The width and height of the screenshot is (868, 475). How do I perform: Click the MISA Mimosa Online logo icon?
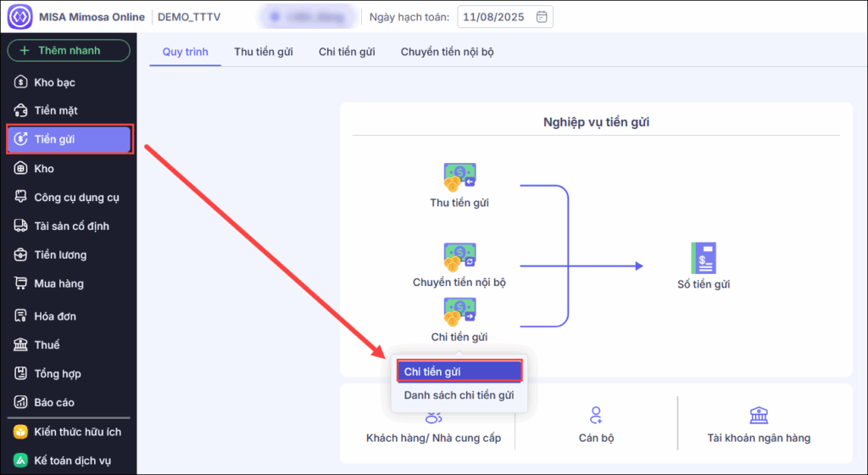point(20,17)
